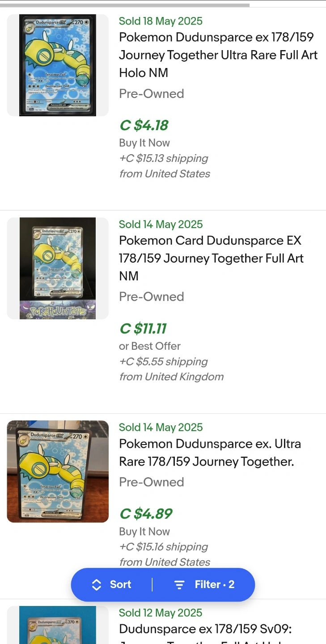Click the 'Sold 12 May 2025' label
326x644 pixels.
pos(161,613)
